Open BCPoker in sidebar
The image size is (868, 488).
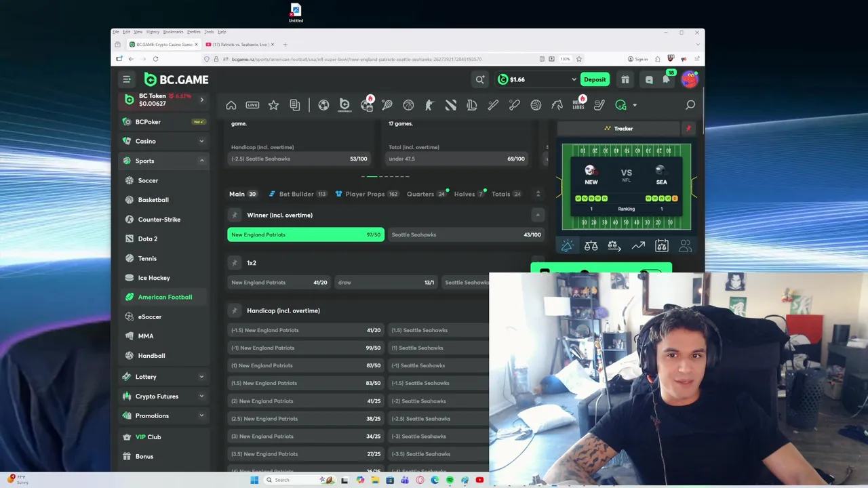163,122
